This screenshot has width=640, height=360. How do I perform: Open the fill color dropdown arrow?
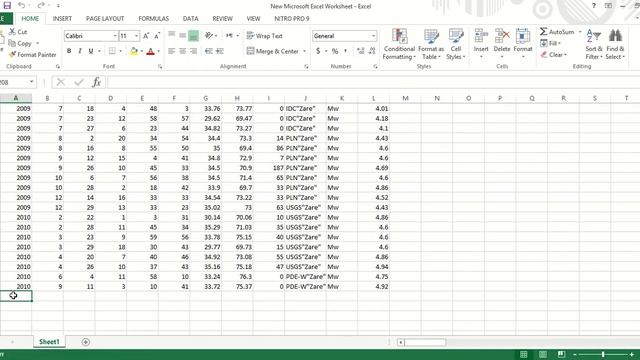coord(141,51)
